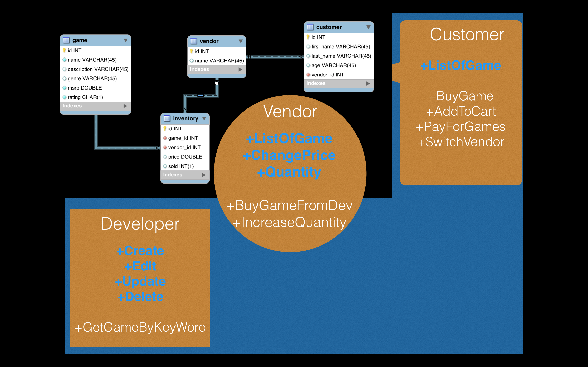Click the +ListOfGame link under Customer
The image size is (588, 367).
(x=461, y=65)
